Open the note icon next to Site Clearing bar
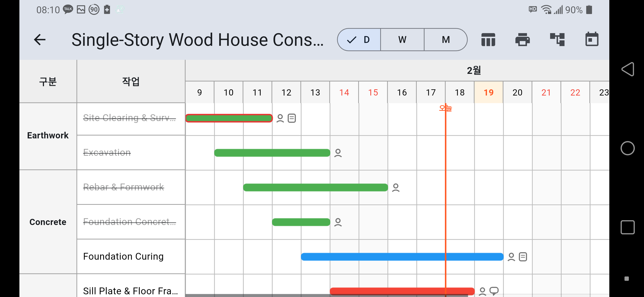 click(291, 118)
